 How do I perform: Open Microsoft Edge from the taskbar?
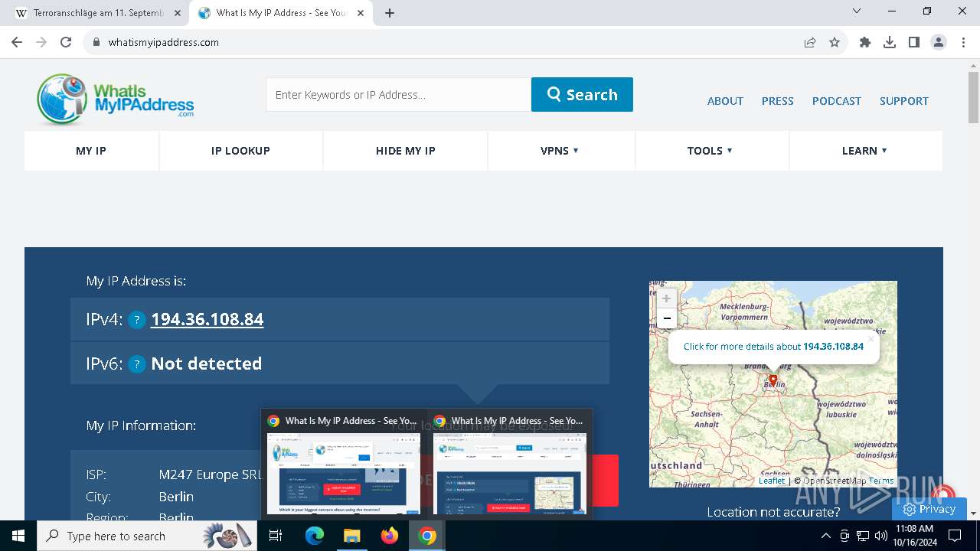coord(315,536)
